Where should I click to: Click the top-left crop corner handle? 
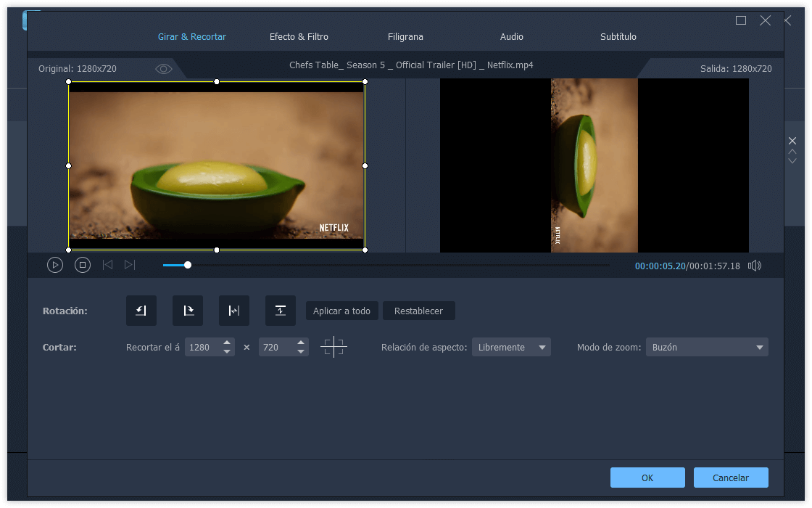pos(69,82)
